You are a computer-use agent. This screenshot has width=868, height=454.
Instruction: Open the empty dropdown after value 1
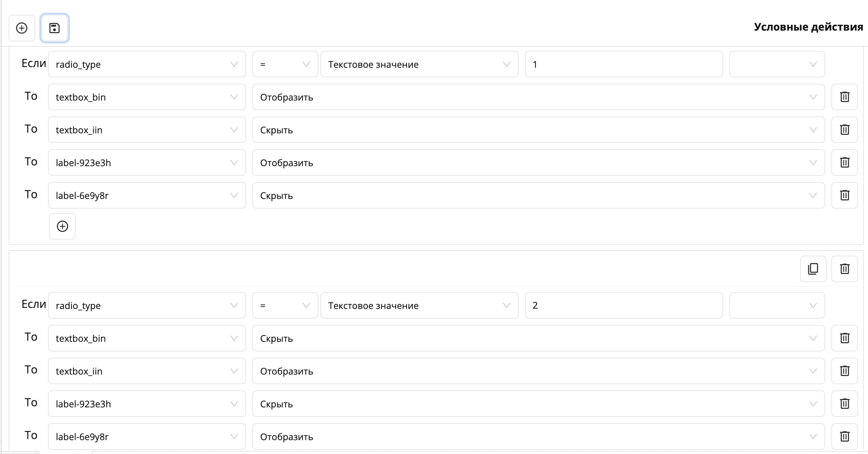click(x=777, y=64)
